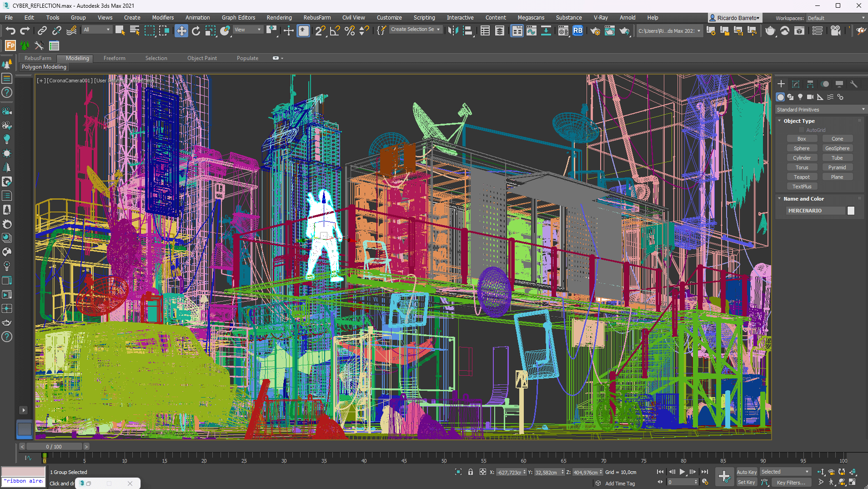Image resolution: width=868 pixels, height=489 pixels.
Task: Open the Standard Primitives category dropdown
Action: pyautogui.click(x=820, y=110)
